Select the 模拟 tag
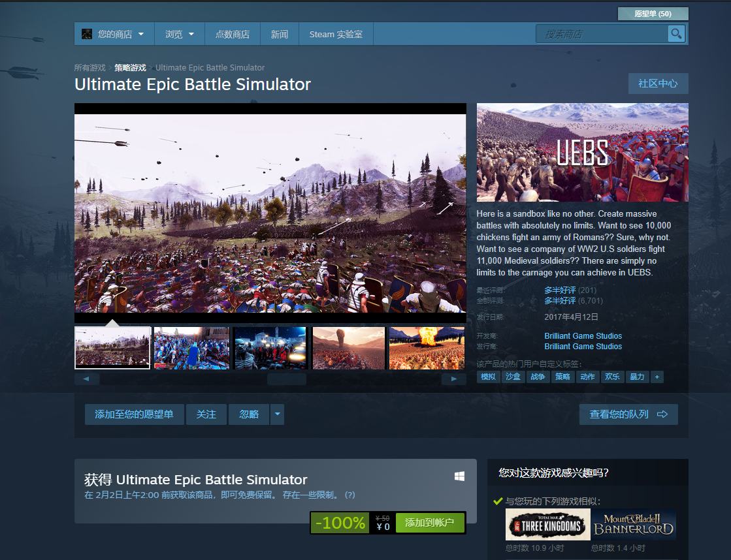731x560 pixels. 488,377
